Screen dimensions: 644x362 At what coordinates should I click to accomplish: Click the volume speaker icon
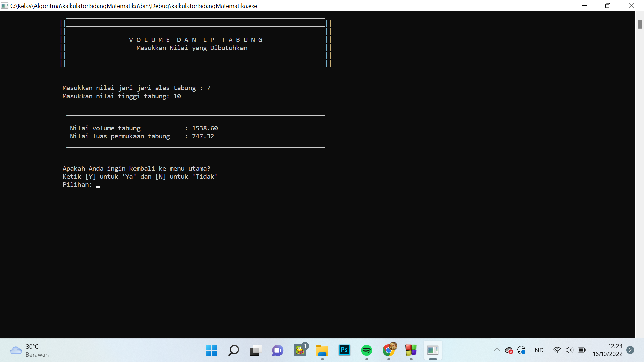tap(569, 350)
